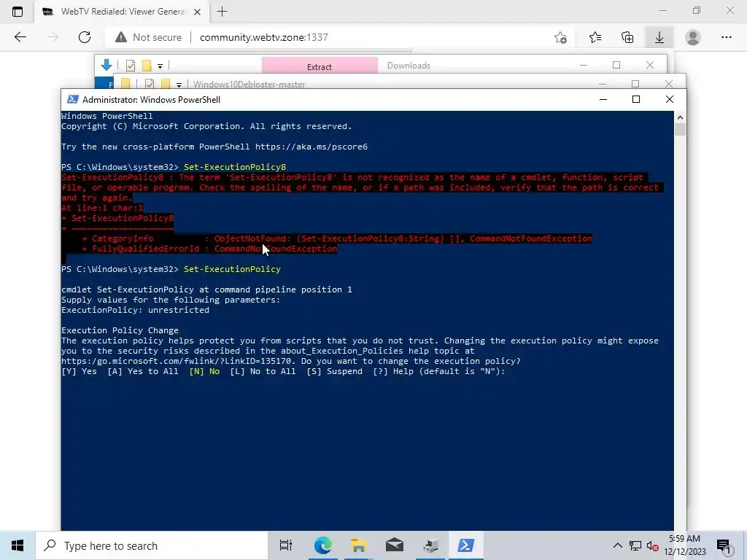
Task: Open the Edge Downloads toolbar button
Action: click(x=659, y=37)
